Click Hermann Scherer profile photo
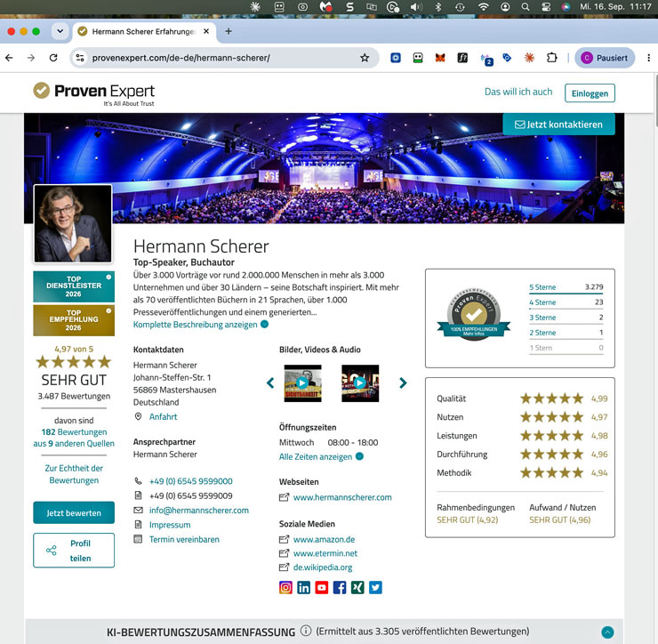Screen dimensions: 658x644 tap(73, 223)
